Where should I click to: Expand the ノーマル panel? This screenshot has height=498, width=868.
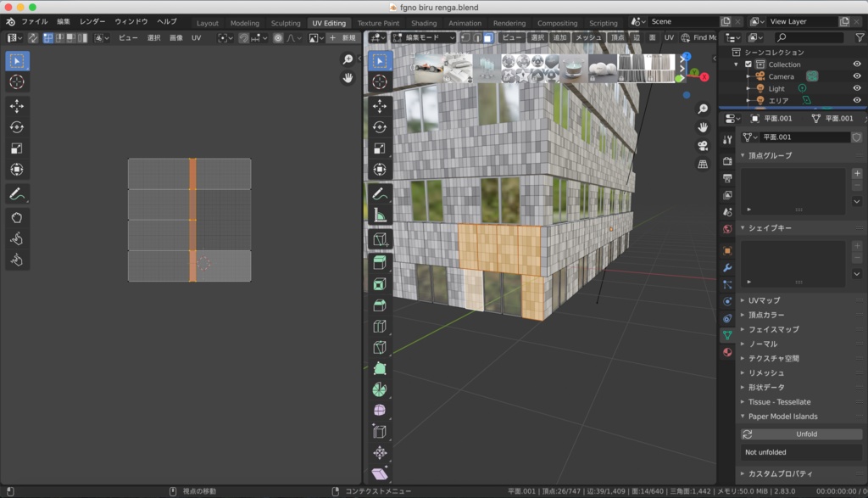pyautogui.click(x=762, y=344)
